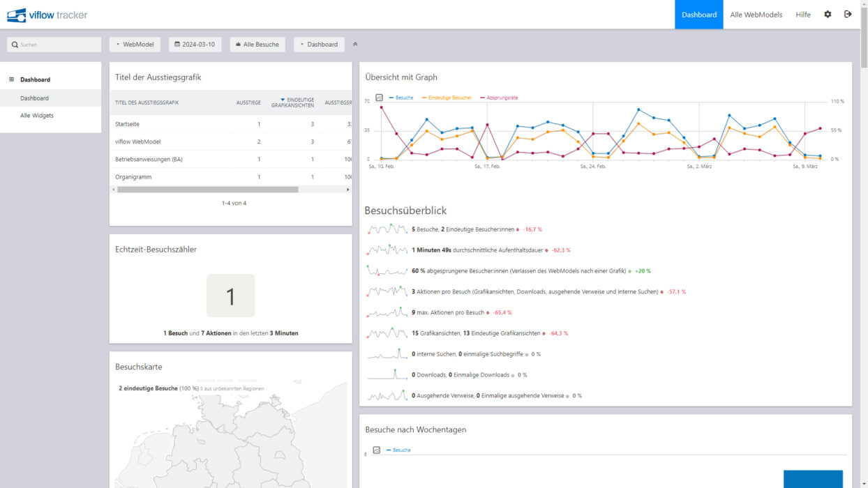
Task: Click Sa., 2. März axis label
Action: tap(698, 167)
